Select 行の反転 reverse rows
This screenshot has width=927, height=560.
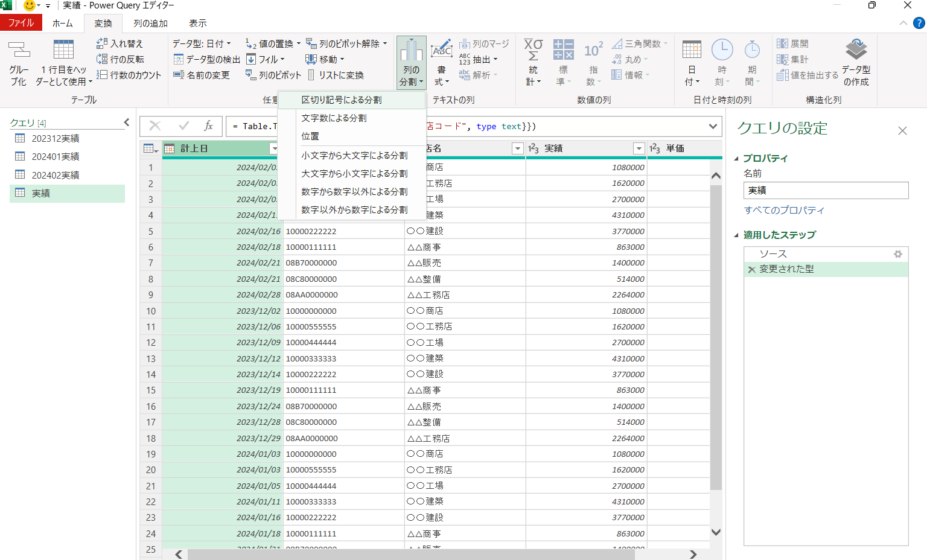point(120,59)
